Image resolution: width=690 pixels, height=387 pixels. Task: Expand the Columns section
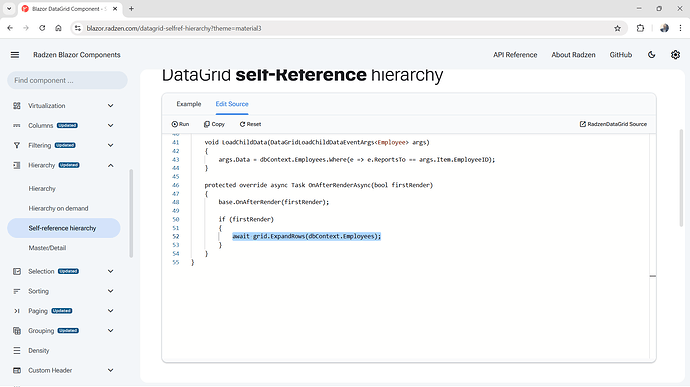(x=110, y=125)
